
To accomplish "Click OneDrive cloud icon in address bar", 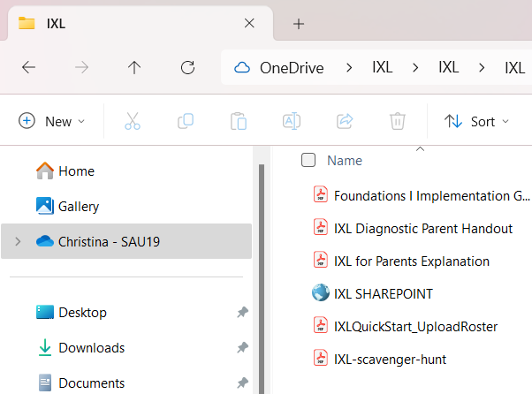I will (x=242, y=68).
